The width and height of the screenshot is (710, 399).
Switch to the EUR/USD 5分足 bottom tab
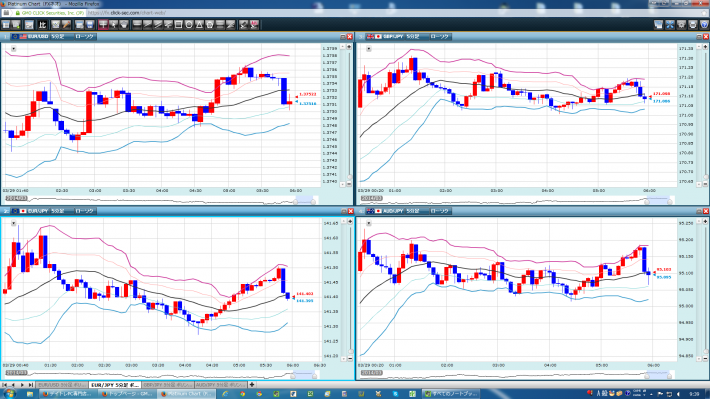pos(62,385)
